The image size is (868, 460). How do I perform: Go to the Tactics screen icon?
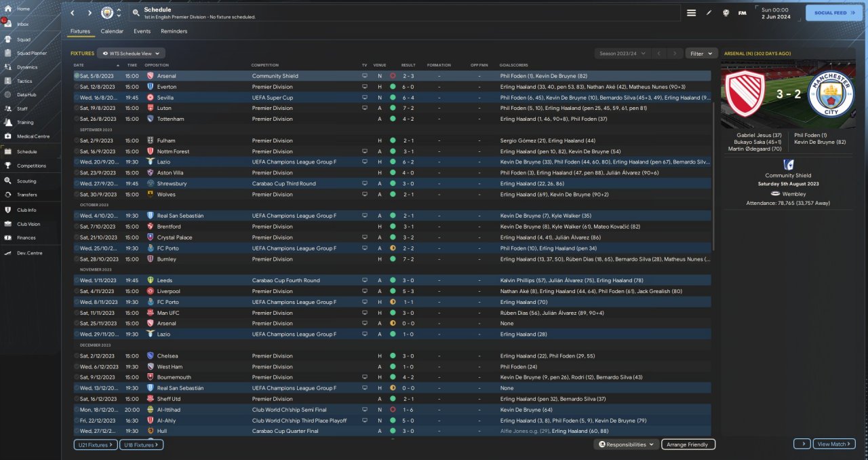(x=8, y=81)
